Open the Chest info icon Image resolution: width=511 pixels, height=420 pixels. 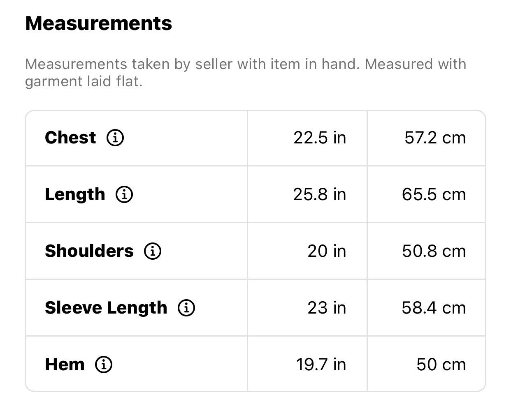tap(115, 138)
